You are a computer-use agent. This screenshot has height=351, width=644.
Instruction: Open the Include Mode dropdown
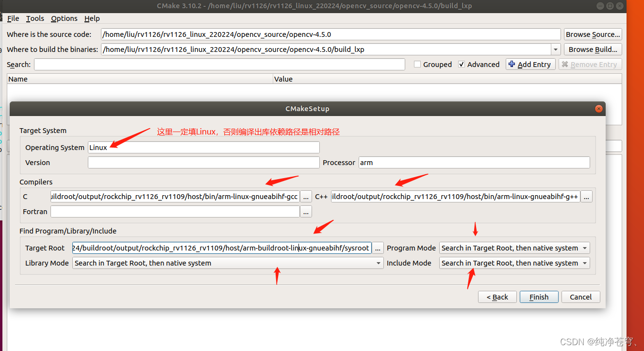[x=514, y=263]
